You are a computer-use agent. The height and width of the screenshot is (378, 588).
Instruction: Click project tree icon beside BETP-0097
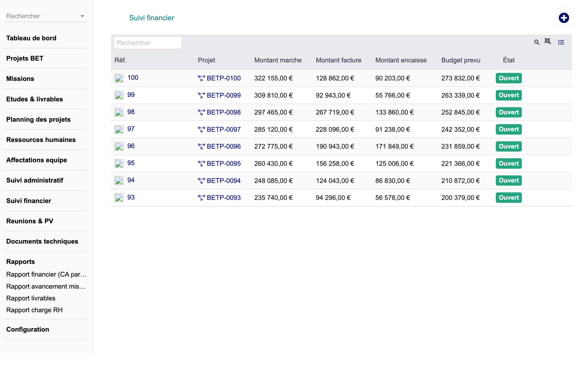[201, 130]
